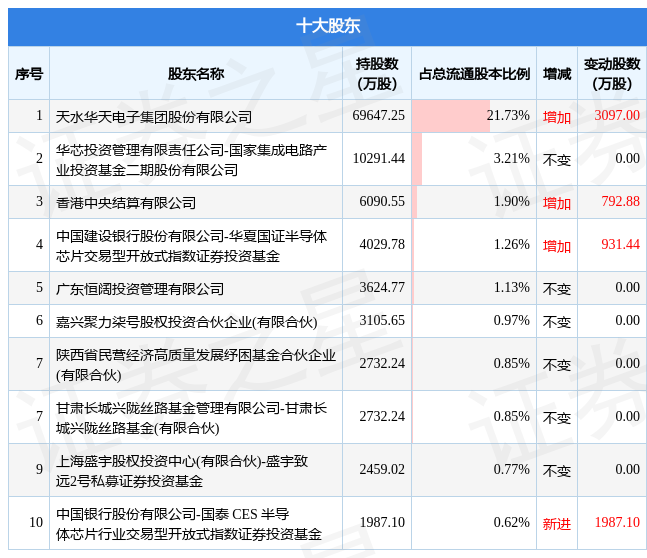The height and width of the screenshot is (558, 647).
Task: Click change value 792.88
Action: [x=620, y=201]
